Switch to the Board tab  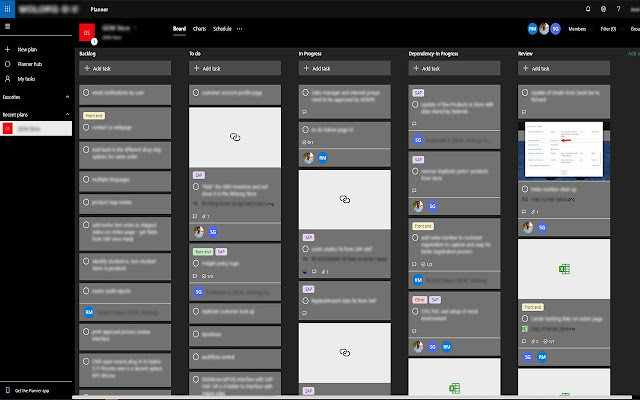point(179,29)
